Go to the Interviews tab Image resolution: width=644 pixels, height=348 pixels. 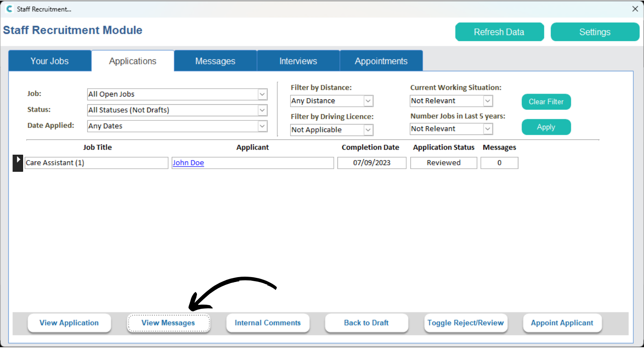[298, 61]
